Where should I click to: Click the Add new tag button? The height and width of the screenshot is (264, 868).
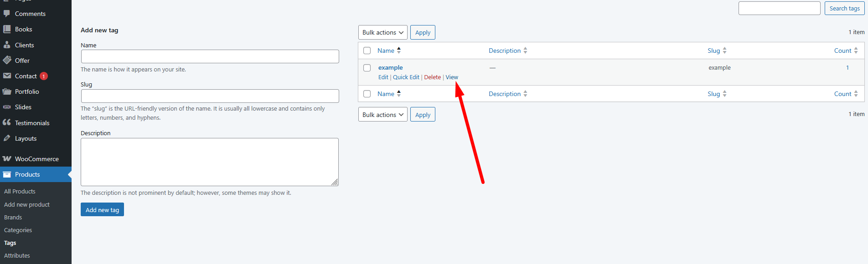[x=102, y=210]
